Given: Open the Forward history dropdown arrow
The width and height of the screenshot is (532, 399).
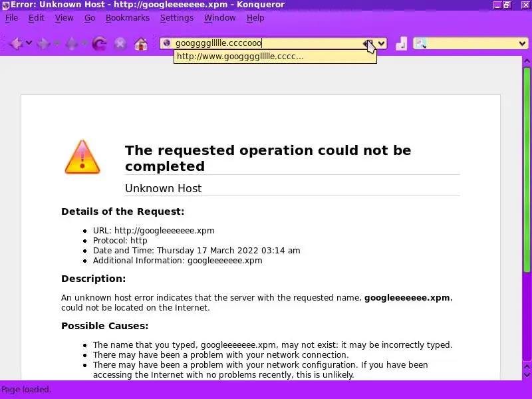Looking at the screenshot, I should (x=57, y=43).
